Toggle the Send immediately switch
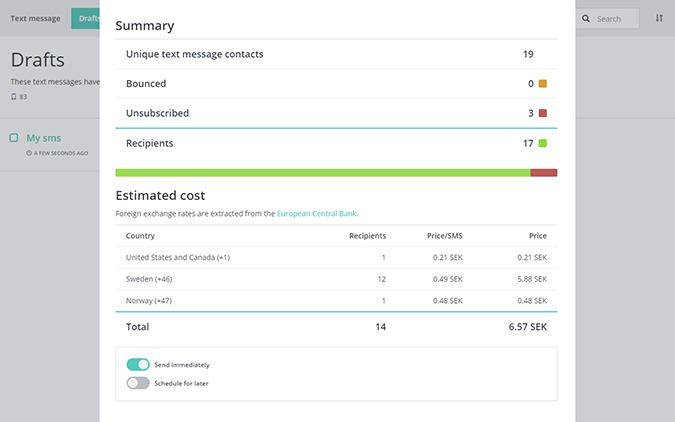This screenshot has width=675, height=422. 138,365
